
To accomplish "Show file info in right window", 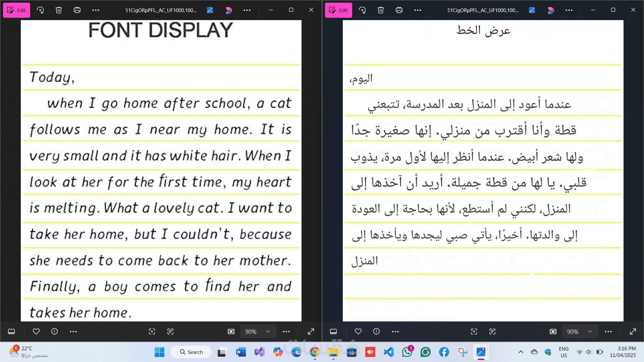I will click(376, 331).
